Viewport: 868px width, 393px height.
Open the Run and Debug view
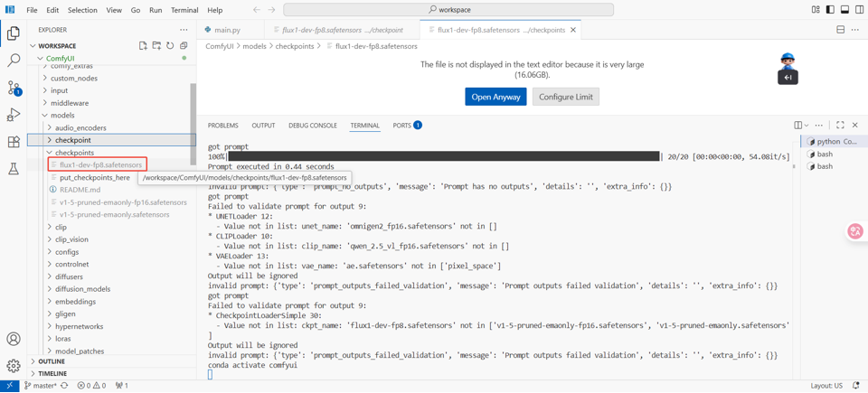click(14, 115)
